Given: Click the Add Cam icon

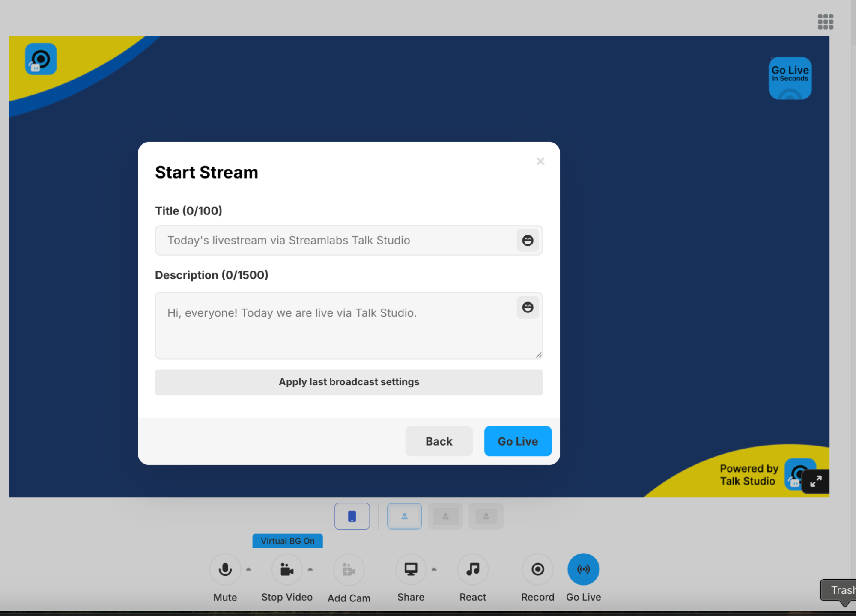Looking at the screenshot, I should tap(349, 569).
